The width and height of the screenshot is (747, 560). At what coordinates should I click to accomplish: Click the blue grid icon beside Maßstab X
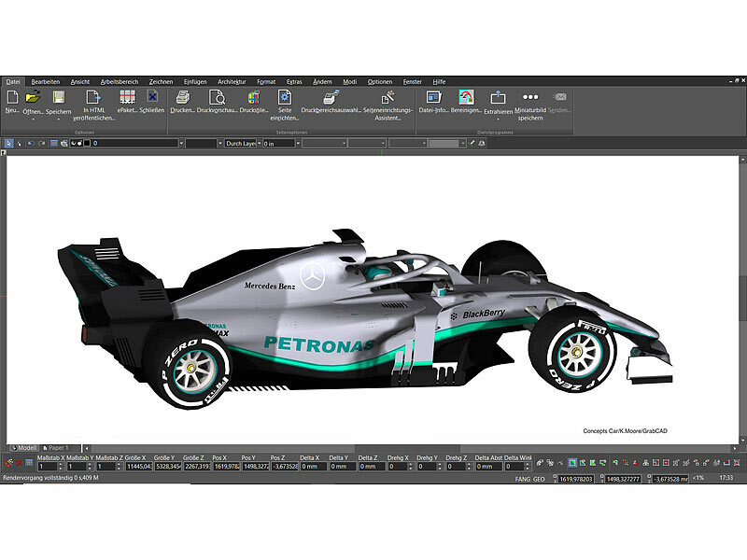[x=29, y=463]
